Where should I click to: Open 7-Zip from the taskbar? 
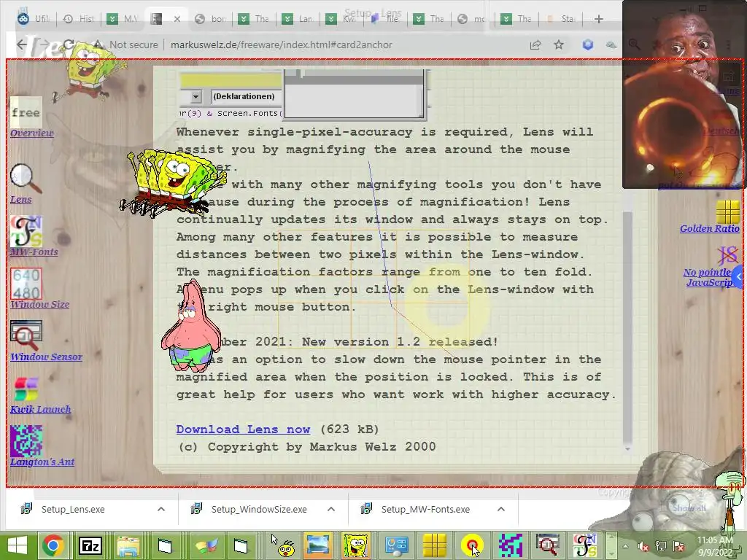click(x=90, y=545)
